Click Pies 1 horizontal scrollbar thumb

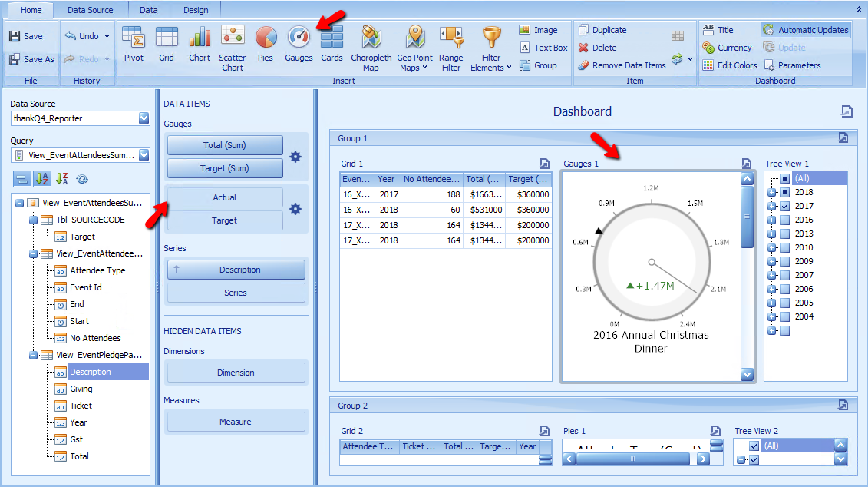632,459
